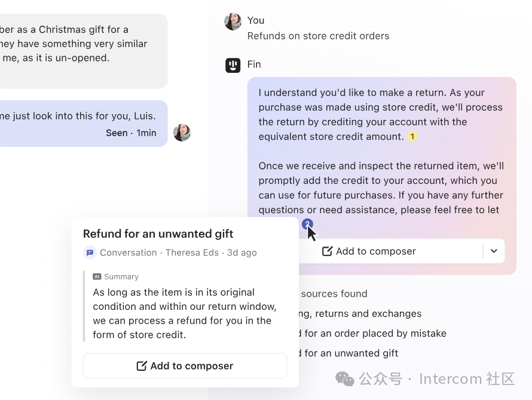Image resolution: width=532 pixels, height=400 pixels.
Task: Click the "Refunds on store credit orders" query
Action: tap(318, 36)
